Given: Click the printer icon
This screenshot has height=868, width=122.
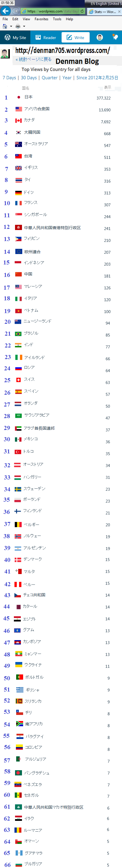Looking at the screenshot, I should tap(18, 26).
